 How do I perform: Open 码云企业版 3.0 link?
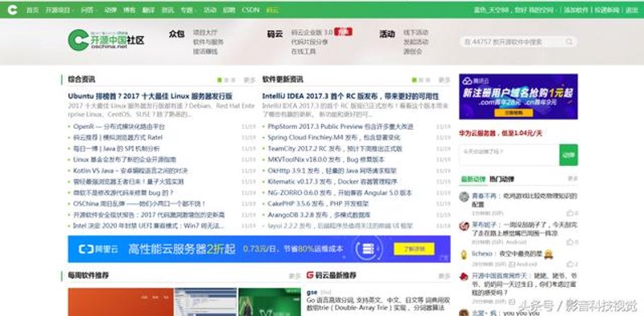pos(312,31)
